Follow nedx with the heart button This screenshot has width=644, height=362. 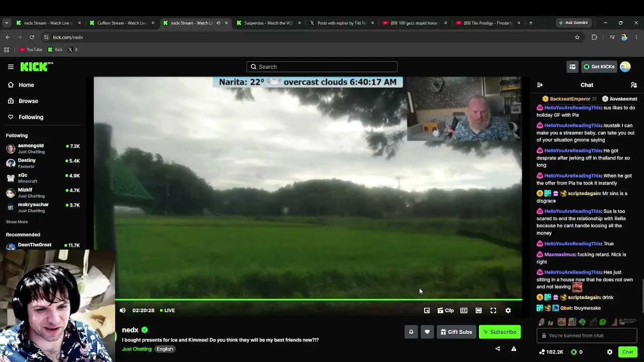coord(427,332)
